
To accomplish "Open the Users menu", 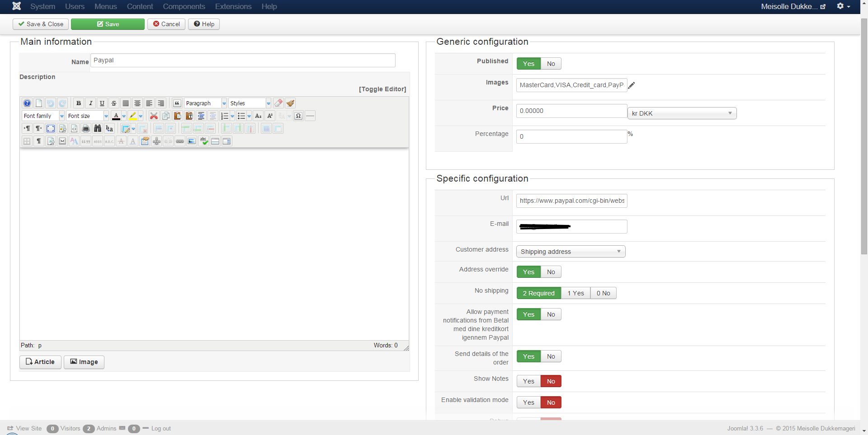I will (x=75, y=6).
